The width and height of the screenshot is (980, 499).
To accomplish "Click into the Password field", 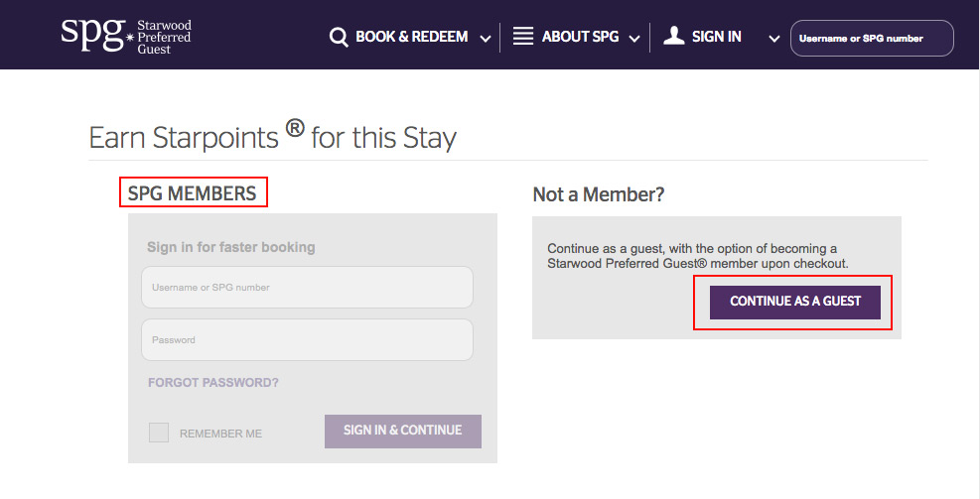I will (x=307, y=339).
